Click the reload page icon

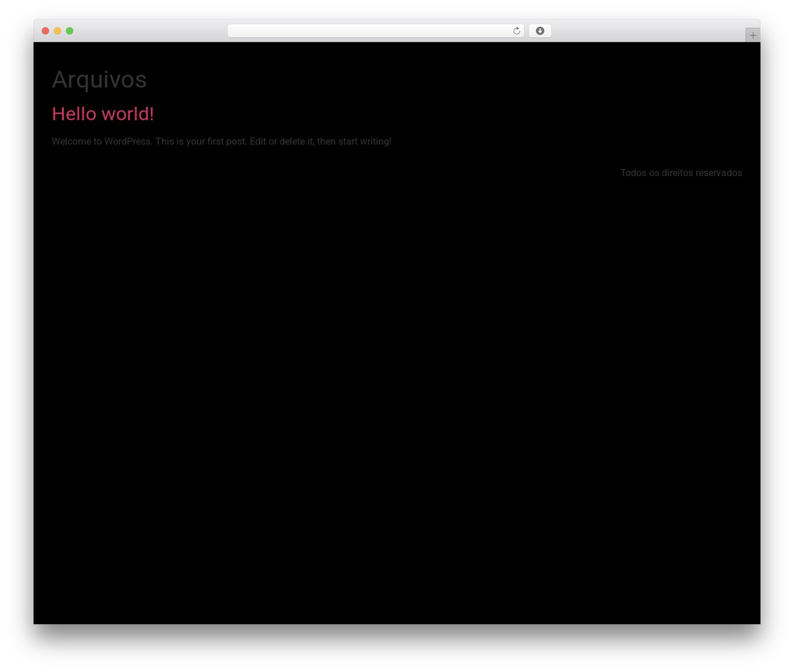(x=516, y=31)
